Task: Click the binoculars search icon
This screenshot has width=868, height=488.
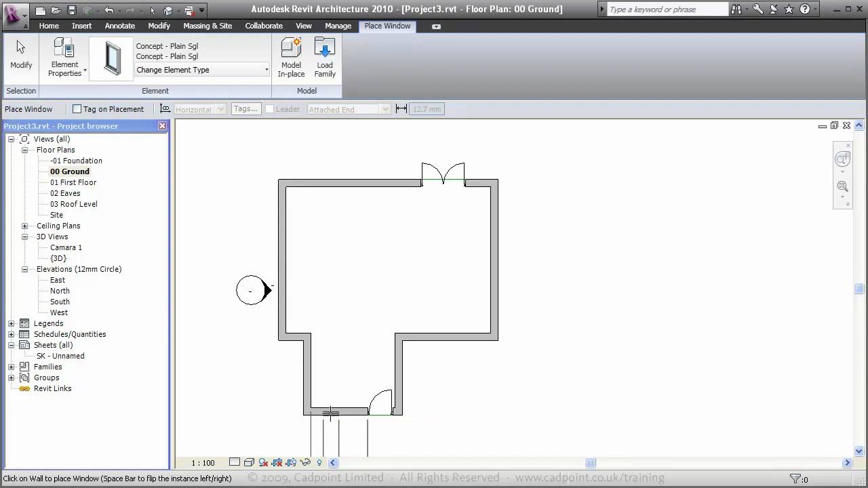Action: click(x=736, y=9)
